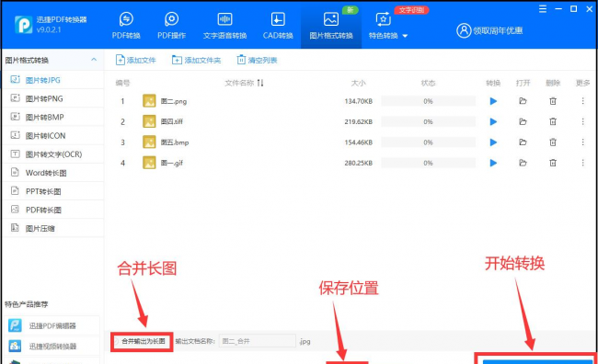Open more options for 图二.png
This screenshot has height=364, width=598.
[x=582, y=101]
